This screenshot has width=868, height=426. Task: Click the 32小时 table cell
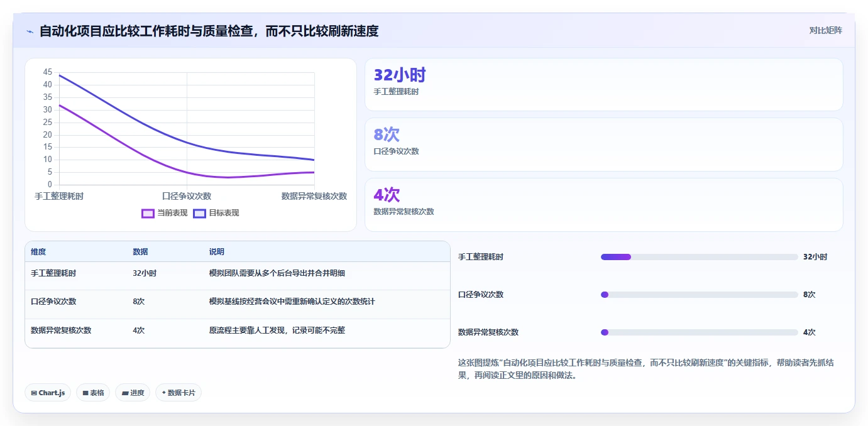pos(145,273)
